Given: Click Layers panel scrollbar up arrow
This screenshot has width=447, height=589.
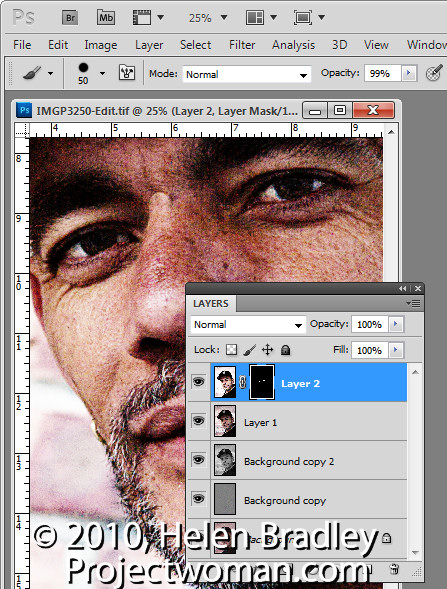Looking at the screenshot, I should (415, 372).
